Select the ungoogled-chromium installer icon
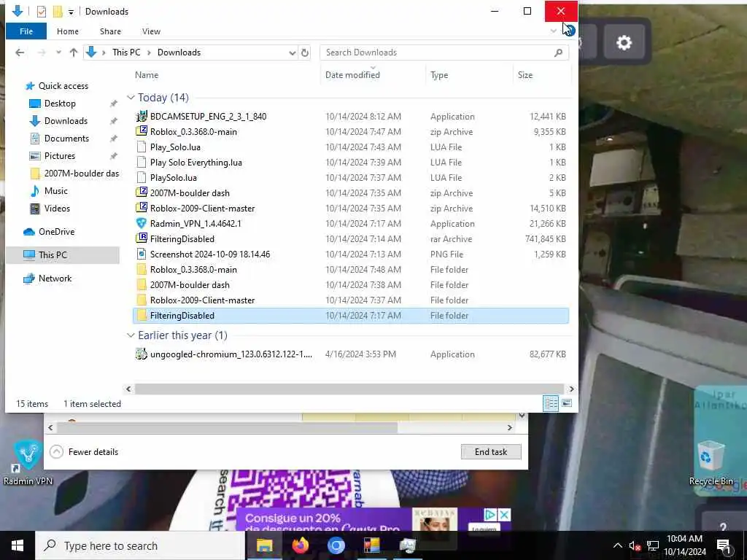 (x=142, y=354)
